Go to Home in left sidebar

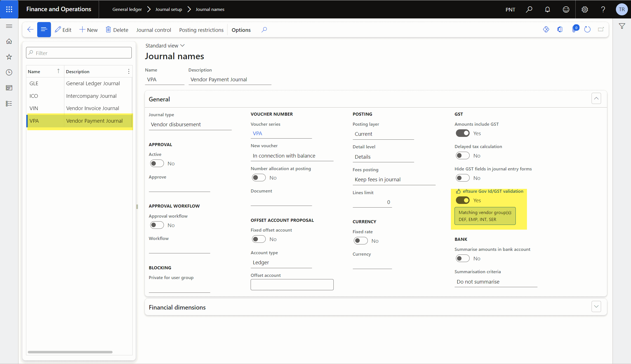[9, 41]
